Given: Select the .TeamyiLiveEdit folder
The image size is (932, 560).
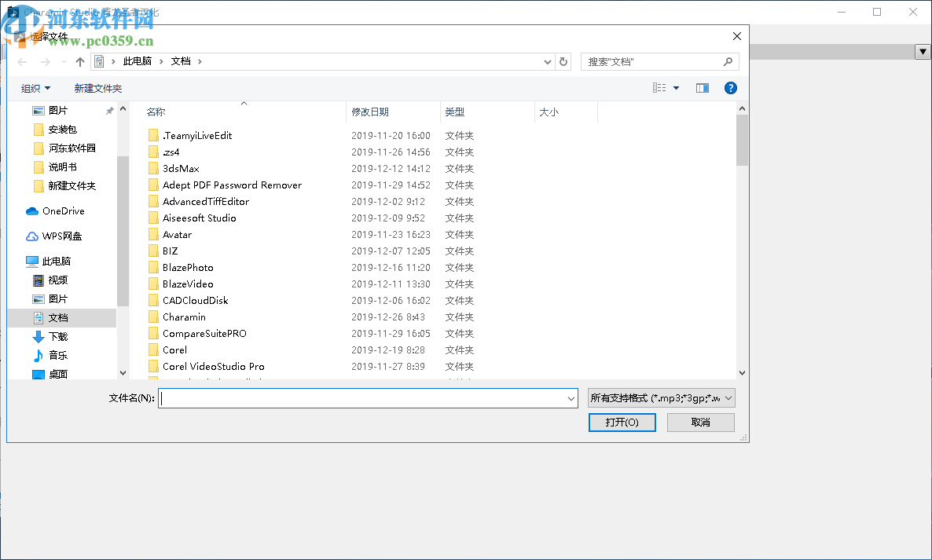Looking at the screenshot, I should [x=197, y=136].
